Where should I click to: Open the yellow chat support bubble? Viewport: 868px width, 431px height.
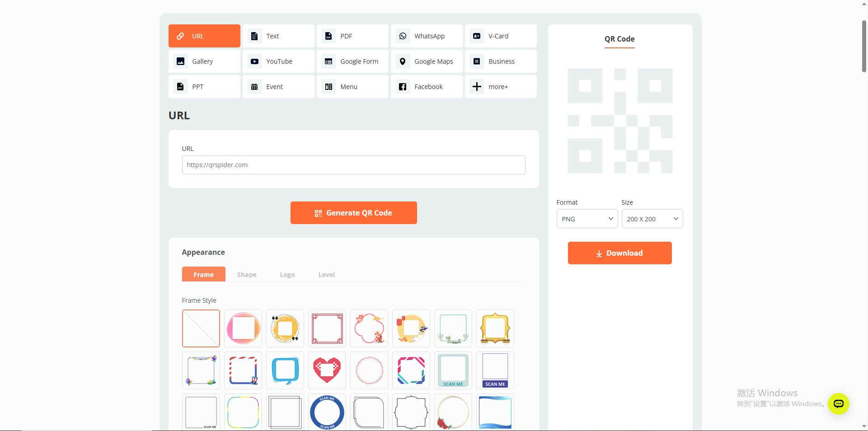point(838,403)
